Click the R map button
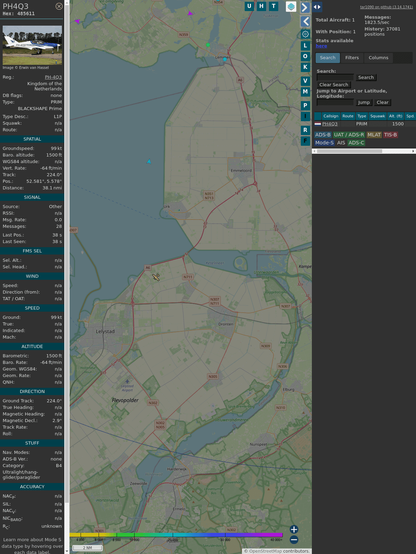The image size is (416, 554). click(x=305, y=130)
